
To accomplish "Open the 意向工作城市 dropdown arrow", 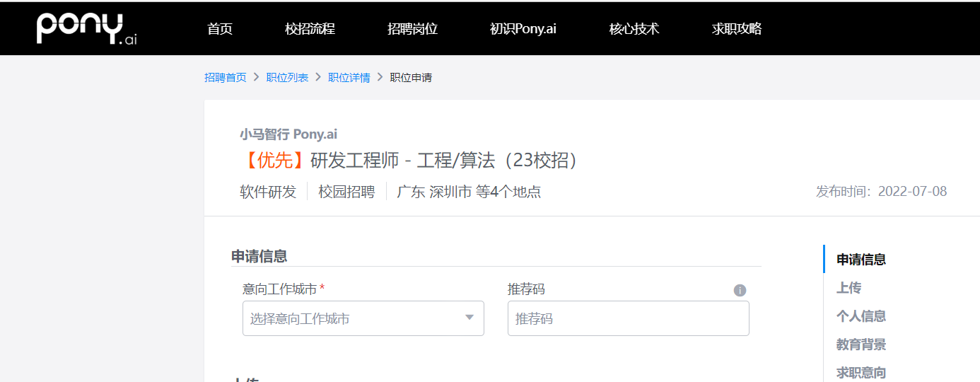I will (469, 318).
